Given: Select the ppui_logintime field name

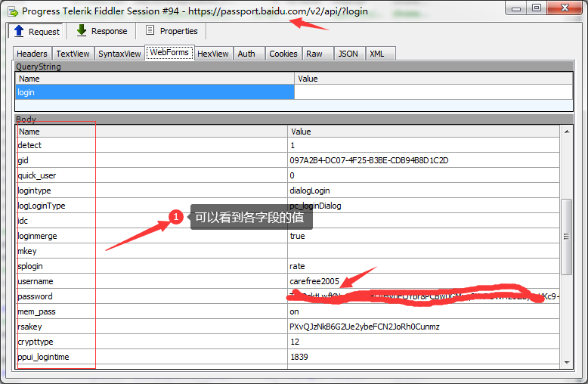Looking at the screenshot, I should pos(43,357).
